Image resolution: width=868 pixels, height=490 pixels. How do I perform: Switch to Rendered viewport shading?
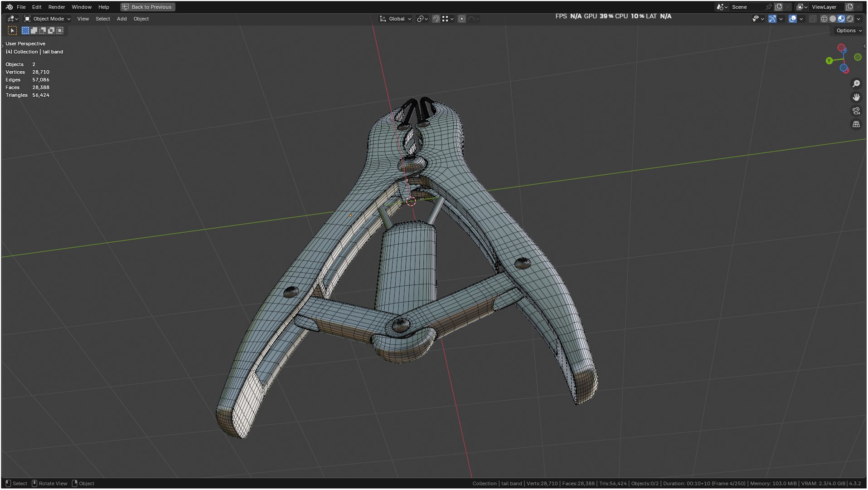pos(850,19)
